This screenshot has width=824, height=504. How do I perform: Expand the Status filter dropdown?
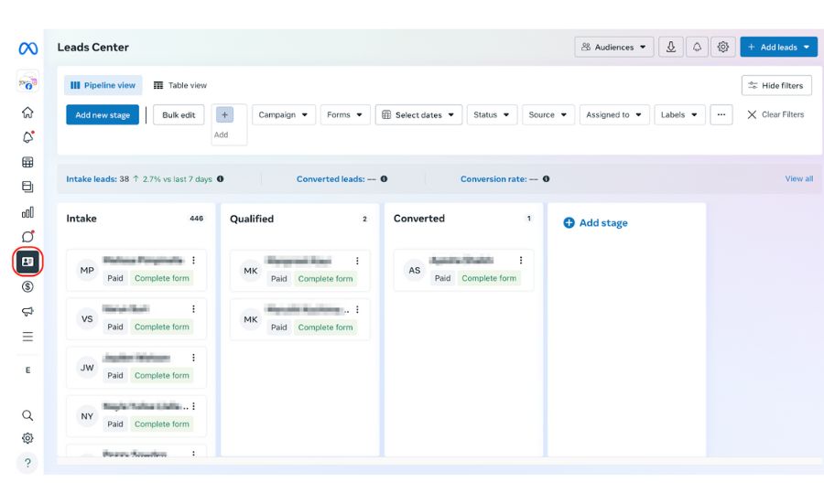(492, 114)
